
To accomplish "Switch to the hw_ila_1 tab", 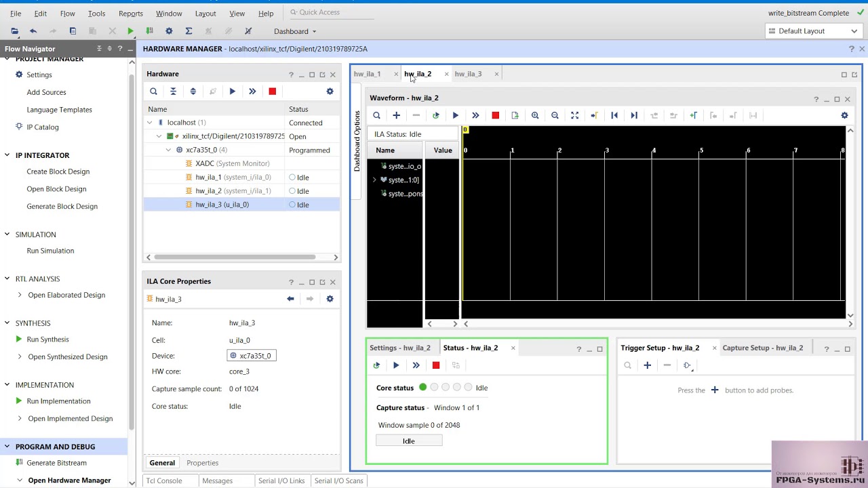I will (367, 74).
